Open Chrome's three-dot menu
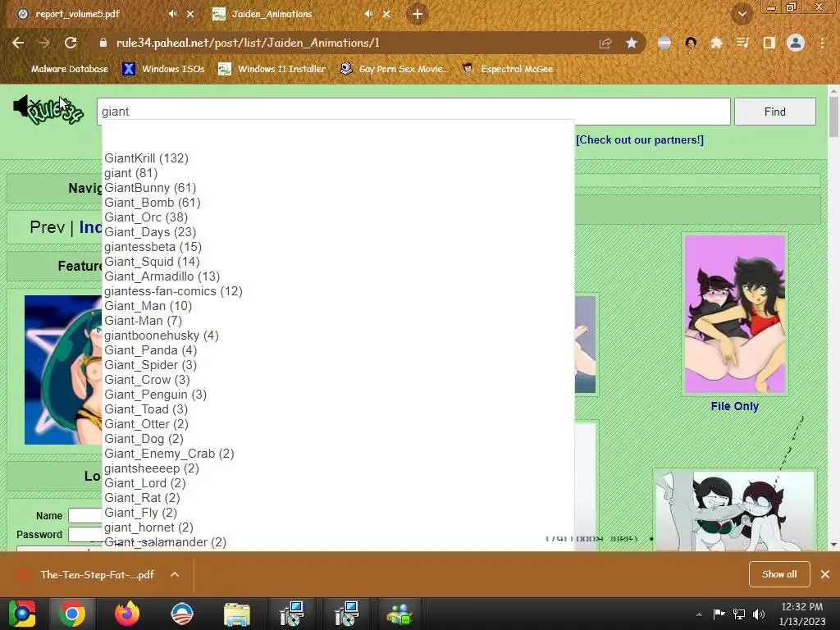 [x=822, y=43]
